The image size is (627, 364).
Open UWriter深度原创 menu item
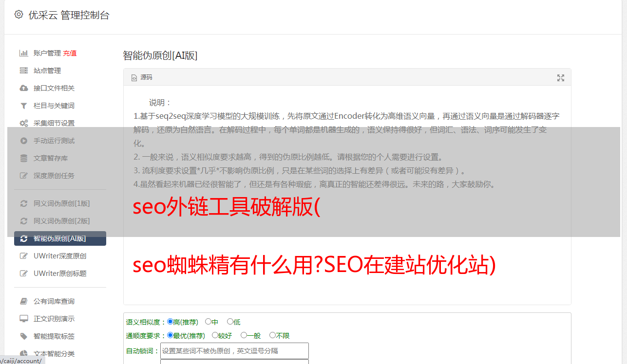60,256
